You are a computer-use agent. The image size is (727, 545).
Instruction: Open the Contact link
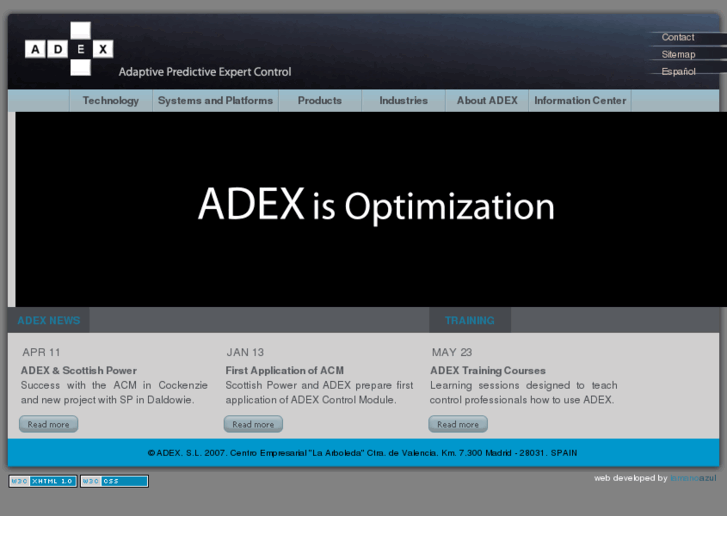point(677,37)
